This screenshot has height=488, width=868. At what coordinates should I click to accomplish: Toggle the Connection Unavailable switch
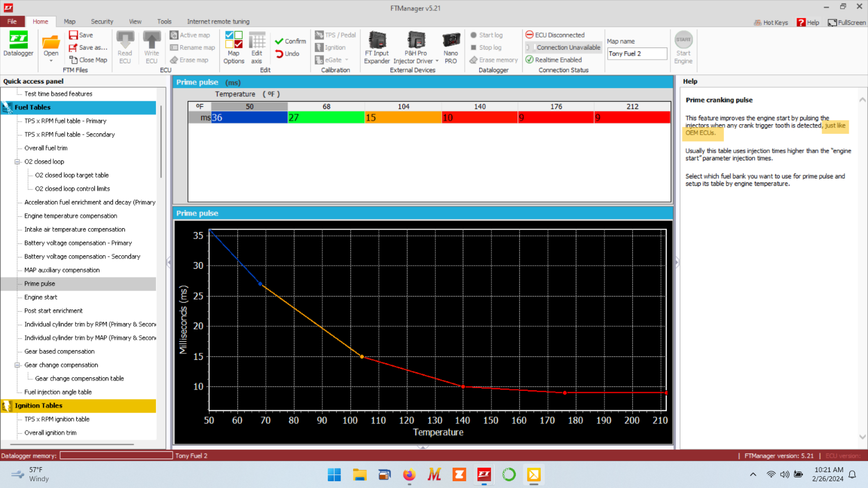coord(563,47)
